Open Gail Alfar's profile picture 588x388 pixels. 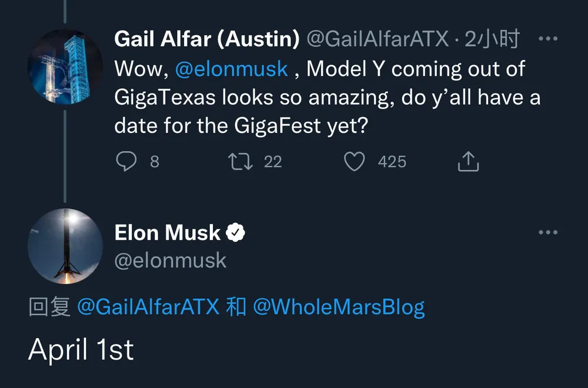65,67
